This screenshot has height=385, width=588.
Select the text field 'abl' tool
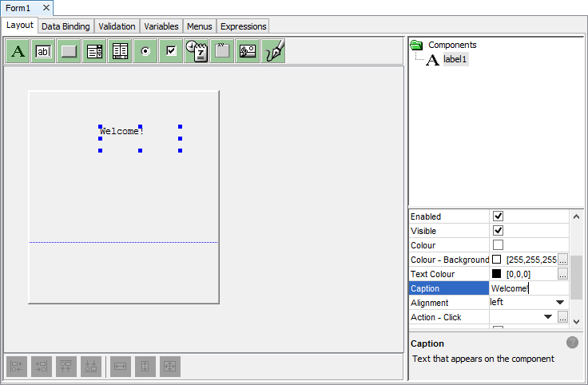coord(44,51)
